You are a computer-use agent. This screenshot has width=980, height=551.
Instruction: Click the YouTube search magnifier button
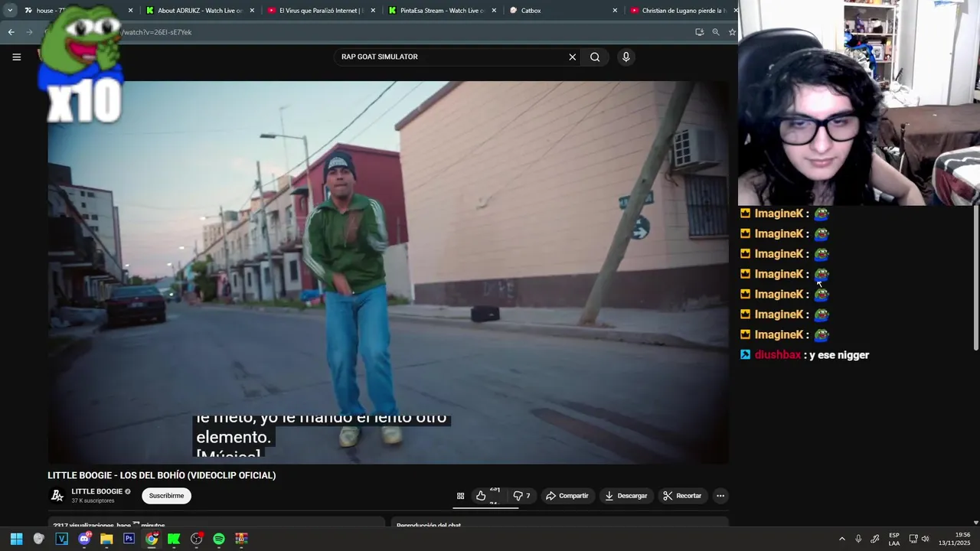tap(595, 57)
